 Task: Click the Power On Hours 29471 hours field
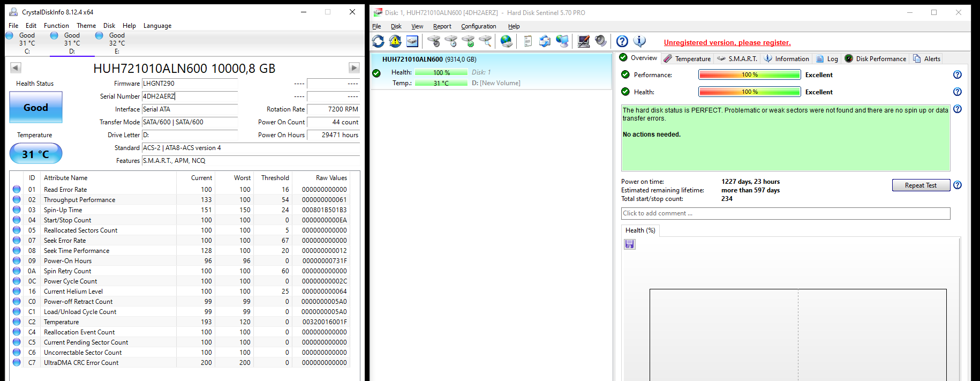coord(333,135)
